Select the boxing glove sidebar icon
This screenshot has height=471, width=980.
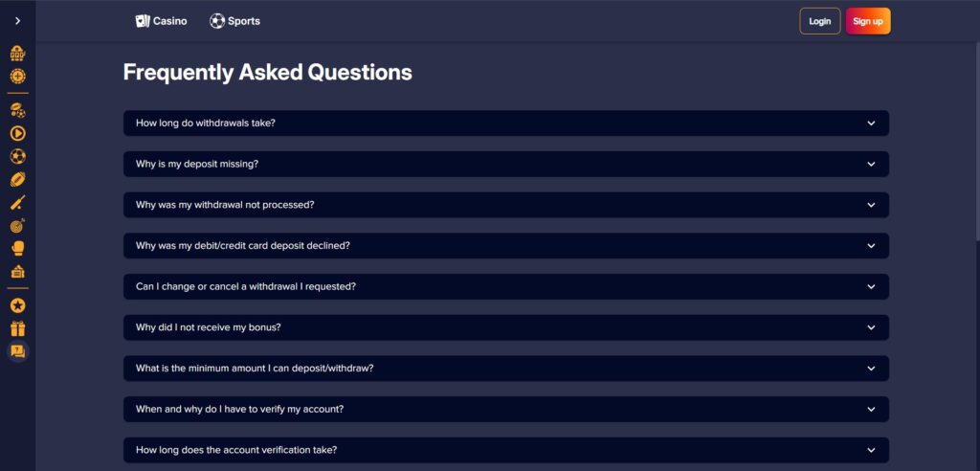(17, 249)
